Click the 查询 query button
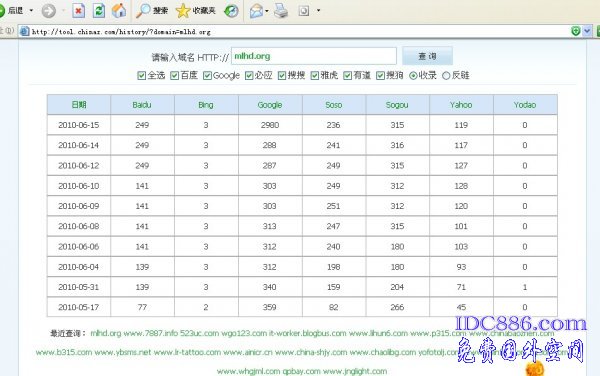Image resolution: width=600 pixels, height=376 pixels. pos(427,56)
